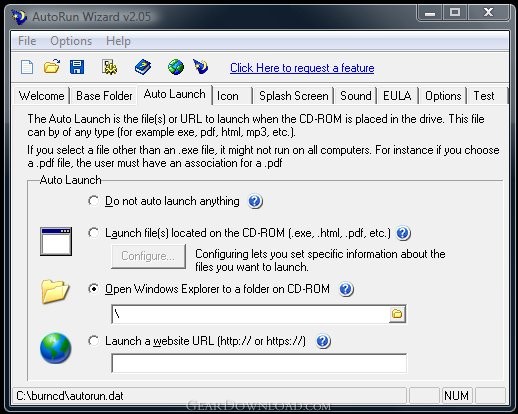Click the New file toolbar icon

pos(27,67)
